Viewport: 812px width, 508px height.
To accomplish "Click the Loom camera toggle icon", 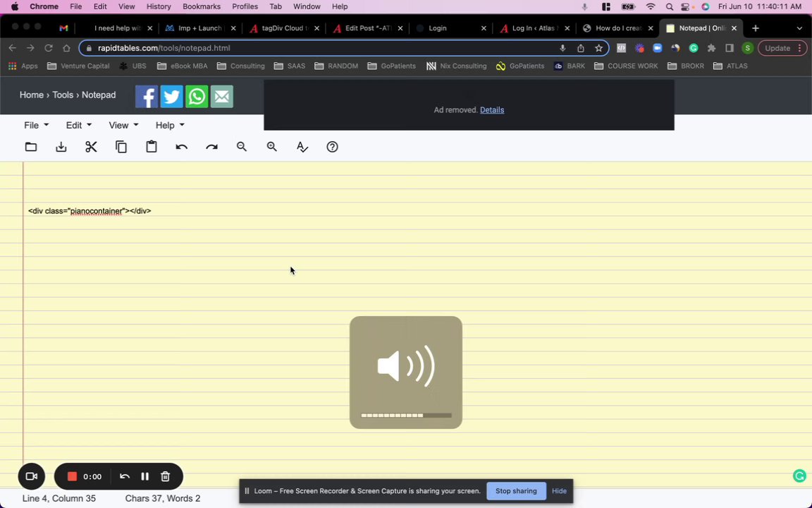I will point(32,476).
